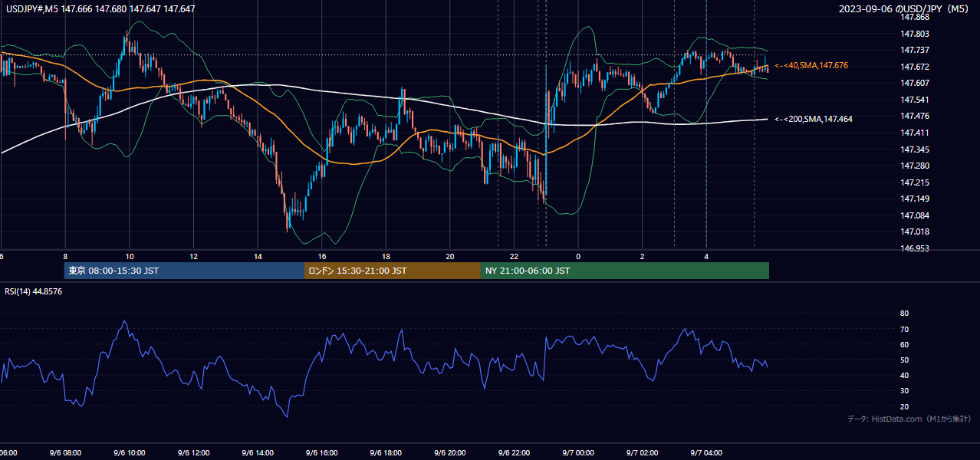Click price axis label 147.672
This screenshot has width=980, height=460.
916,67
